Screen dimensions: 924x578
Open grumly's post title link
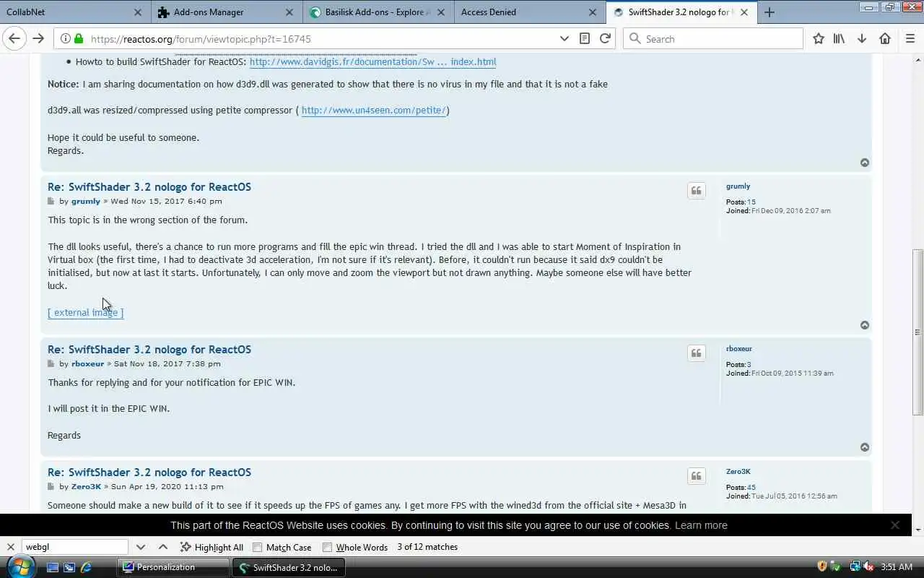149,186
